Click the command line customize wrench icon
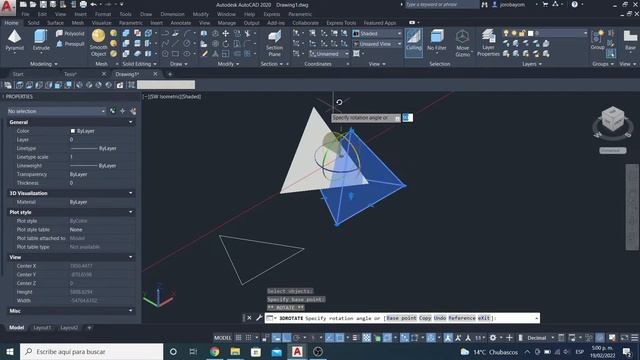The height and width of the screenshot is (360, 640). pos(259,318)
